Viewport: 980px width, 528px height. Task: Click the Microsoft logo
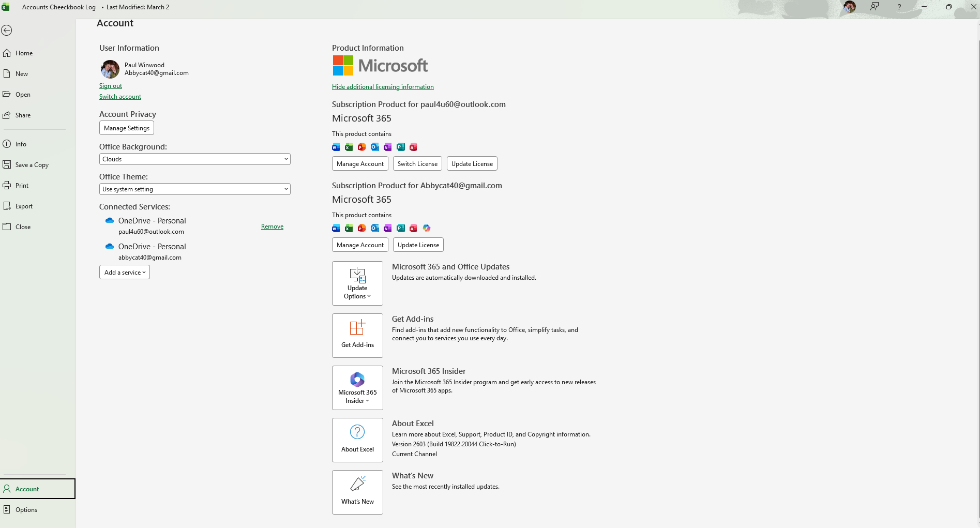pos(380,66)
